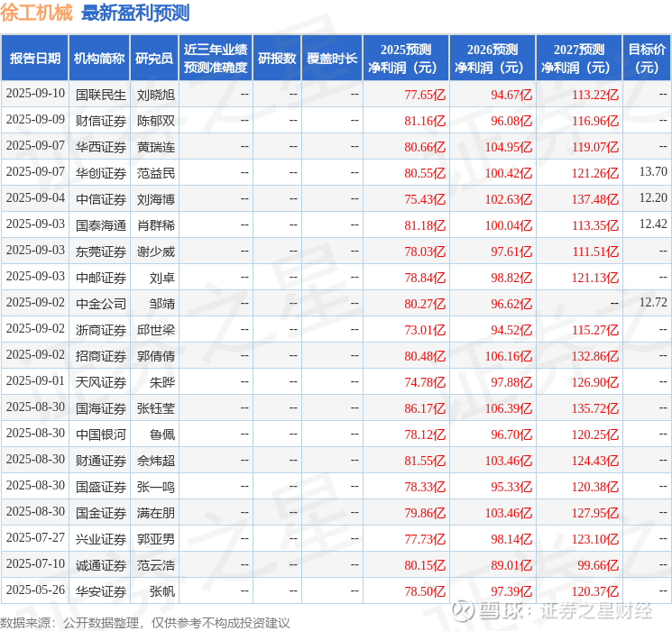Click the 徐工机械 title text
Viewport: 672px width, 631px height.
(x=36, y=13)
